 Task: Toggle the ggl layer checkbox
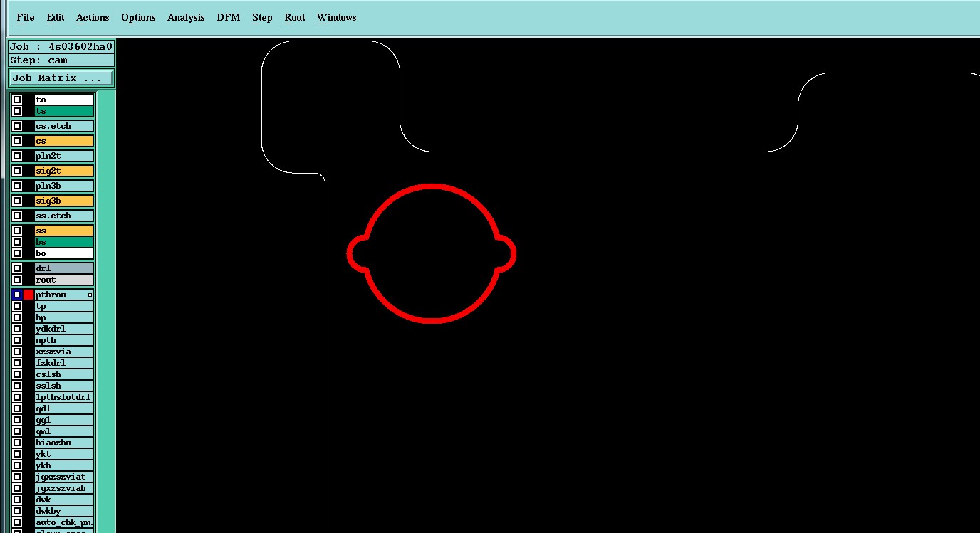point(17,420)
